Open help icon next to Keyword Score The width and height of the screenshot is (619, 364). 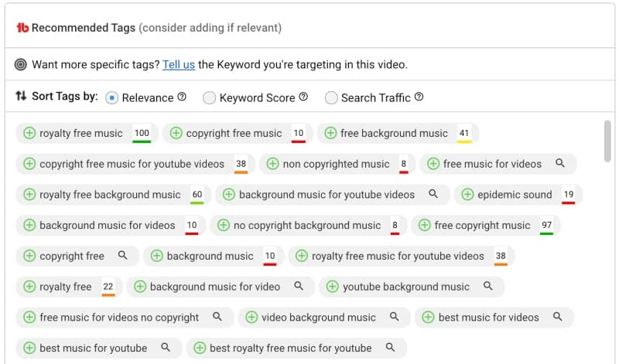[x=303, y=97]
